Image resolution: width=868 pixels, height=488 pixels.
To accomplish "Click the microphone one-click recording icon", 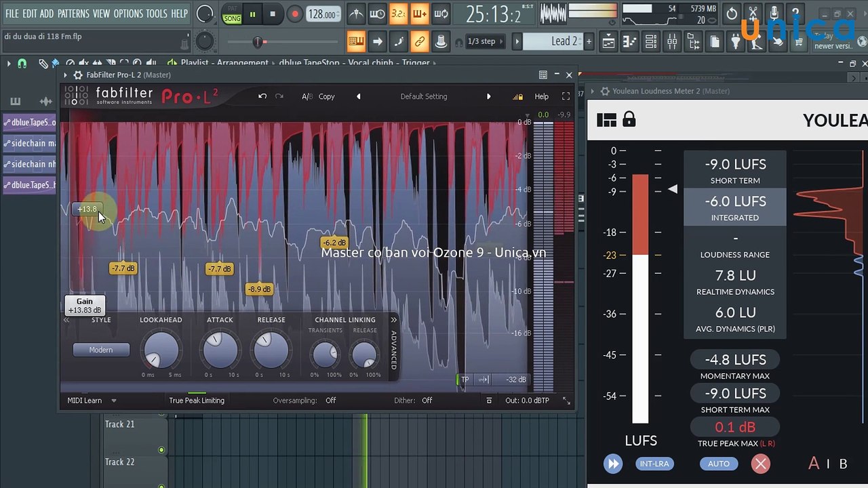I will (x=774, y=14).
